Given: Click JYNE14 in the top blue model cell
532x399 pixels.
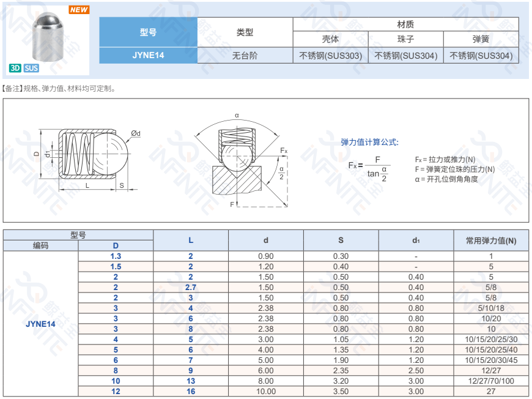Looking at the screenshot, I should click(x=148, y=55).
